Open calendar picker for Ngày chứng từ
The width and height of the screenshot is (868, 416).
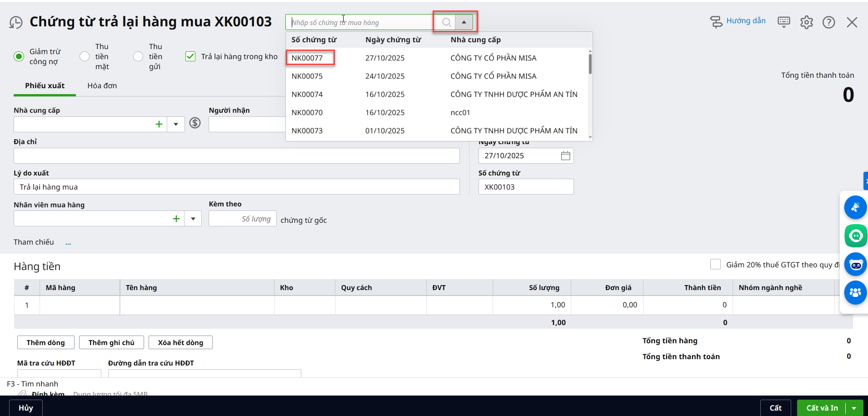(x=565, y=156)
